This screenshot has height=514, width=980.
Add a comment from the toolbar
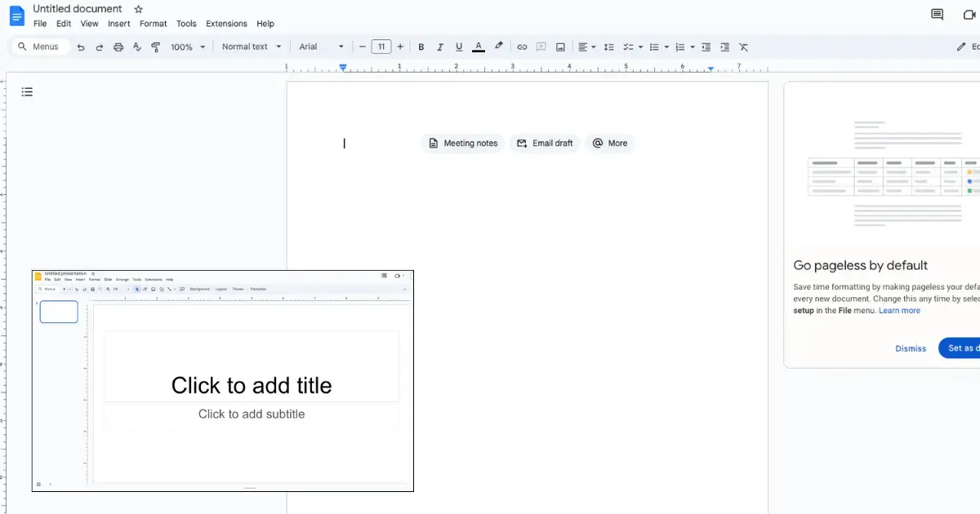click(x=541, y=47)
